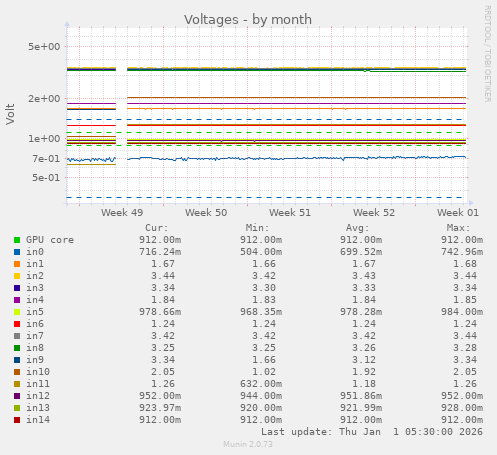This screenshot has height=455, width=497.
Task: Click the '2e+00' y-axis label
Action: point(44,99)
